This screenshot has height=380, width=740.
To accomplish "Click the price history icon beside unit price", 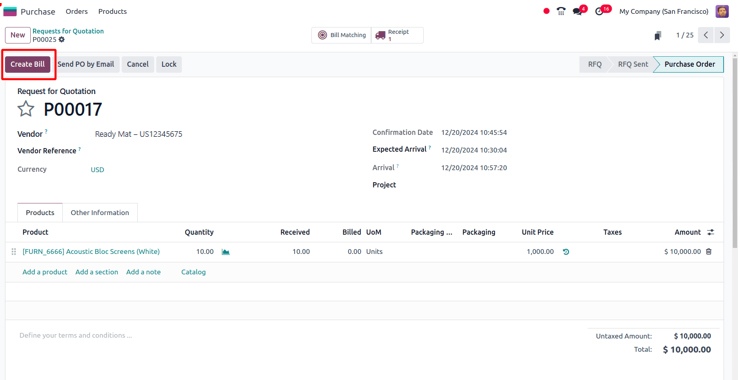I will [x=566, y=252].
